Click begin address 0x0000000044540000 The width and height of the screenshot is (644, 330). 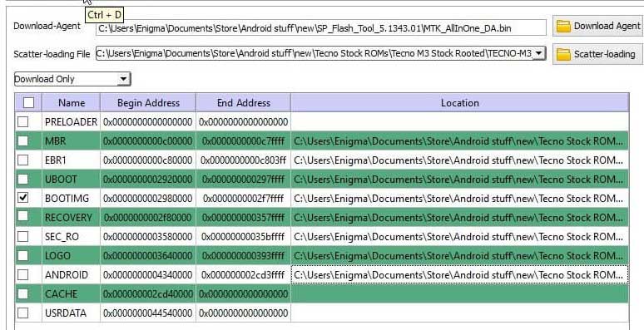coord(148,313)
